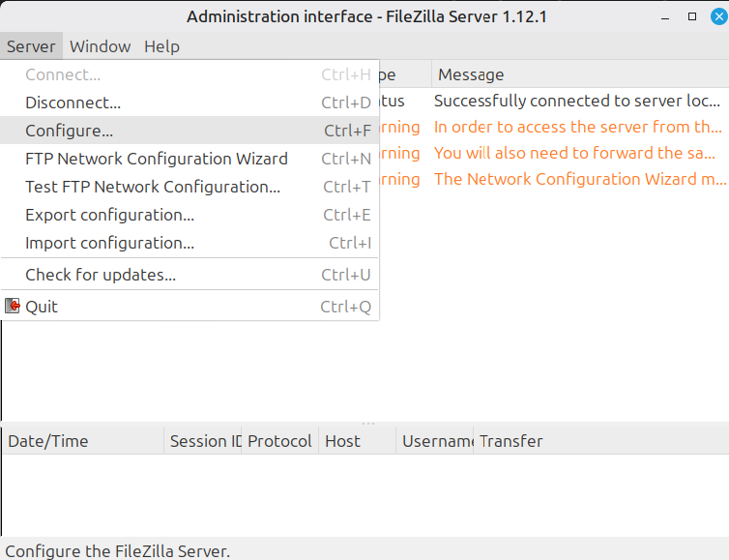
Task: Open the Window menu
Action: [100, 46]
